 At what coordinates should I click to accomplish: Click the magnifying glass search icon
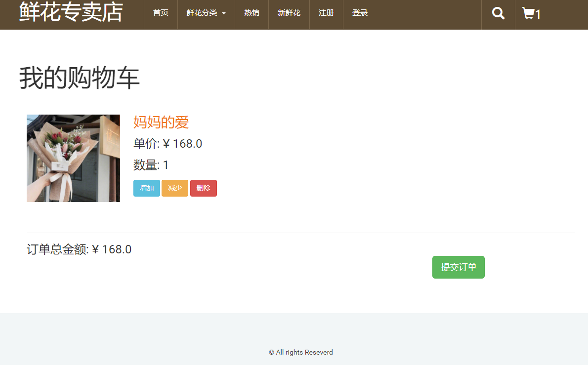tap(498, 13)
